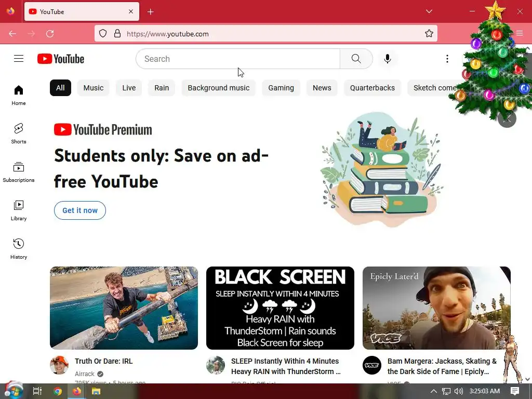This screenshot has width=532, height=399.
Task: Open Shorts from the sidebar
Action: click(19, 134)
